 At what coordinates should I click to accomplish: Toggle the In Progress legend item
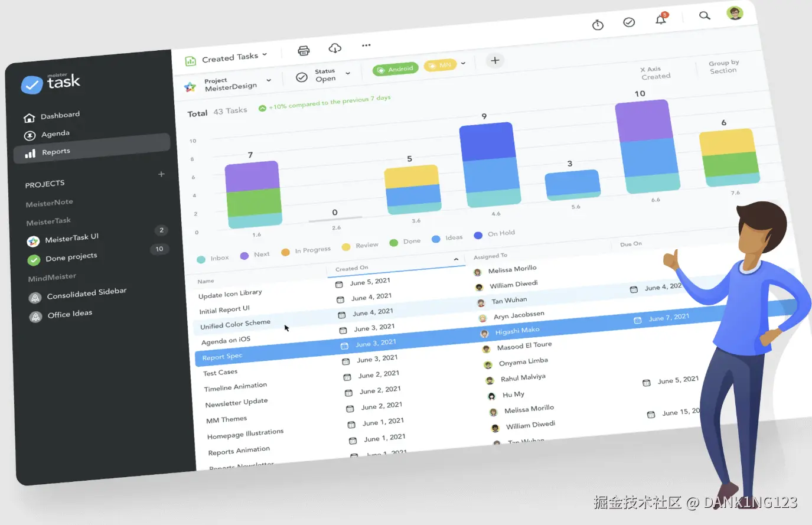[x=306, y=250]
